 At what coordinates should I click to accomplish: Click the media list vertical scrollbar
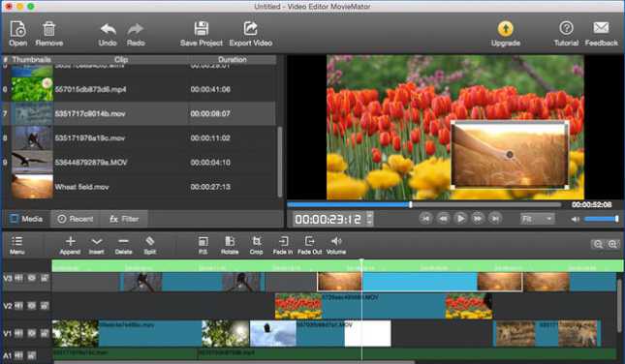(x=280, y=162)
